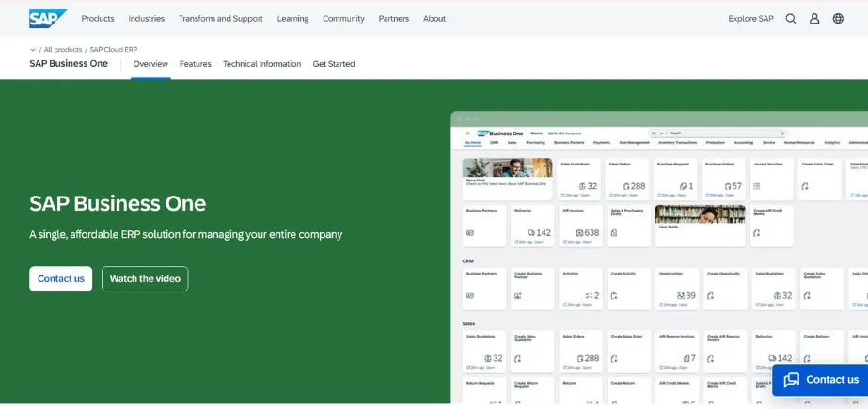Open the Learning menu
The width and height of the screenshot is (868, 409).
click(x=292, y=18)
